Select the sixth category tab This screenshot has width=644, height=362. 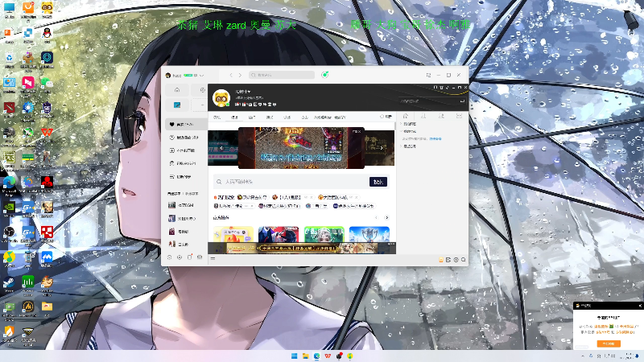point(305,117)
